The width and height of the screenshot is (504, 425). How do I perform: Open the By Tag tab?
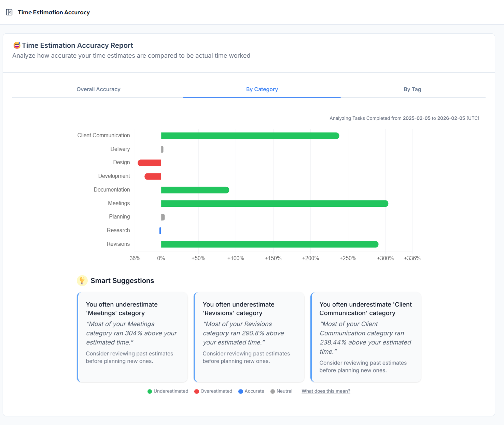tap(412, 89)
